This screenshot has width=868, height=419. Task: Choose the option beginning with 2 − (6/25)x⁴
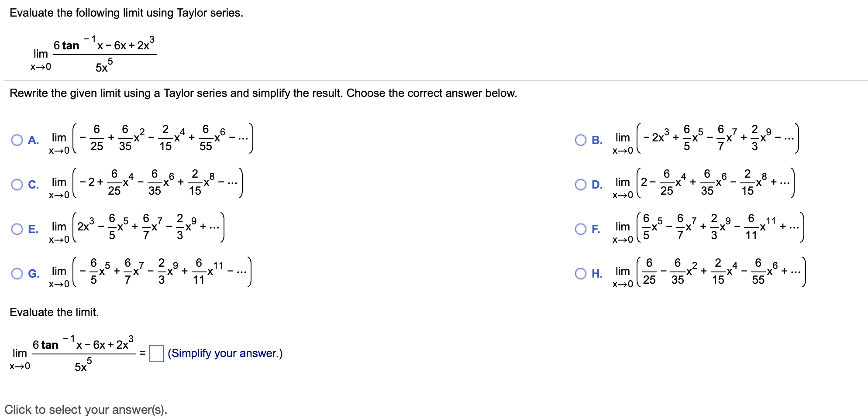click(581, 184)
